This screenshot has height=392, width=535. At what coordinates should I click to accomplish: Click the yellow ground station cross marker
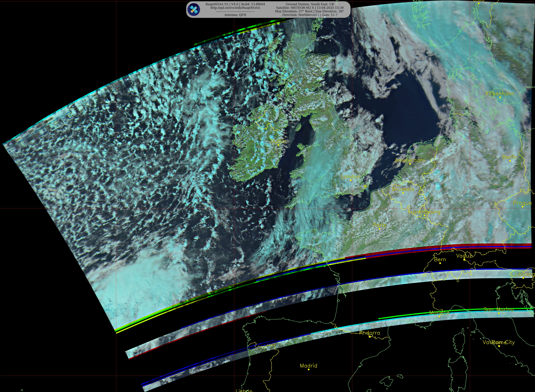365,186
